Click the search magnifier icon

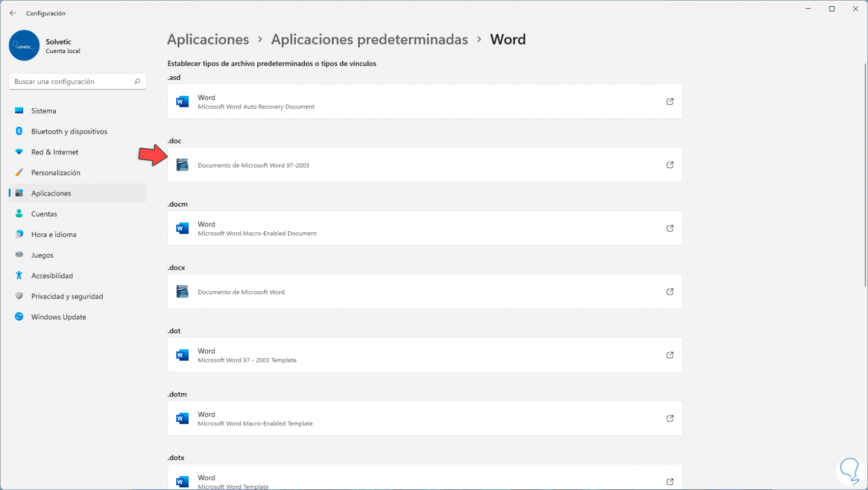(x=137, y=81)
